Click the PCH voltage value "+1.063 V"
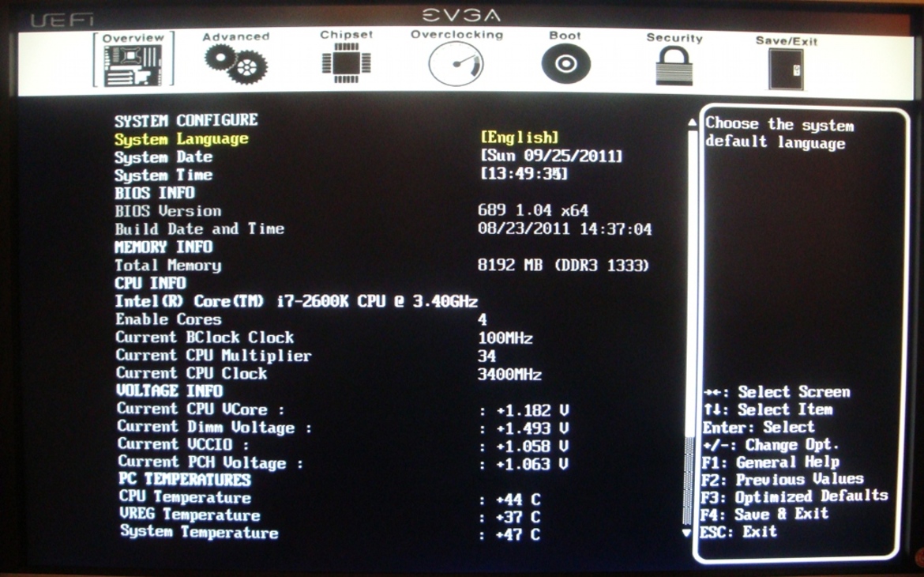Screen dimensions: 924x577 (532, 464)
